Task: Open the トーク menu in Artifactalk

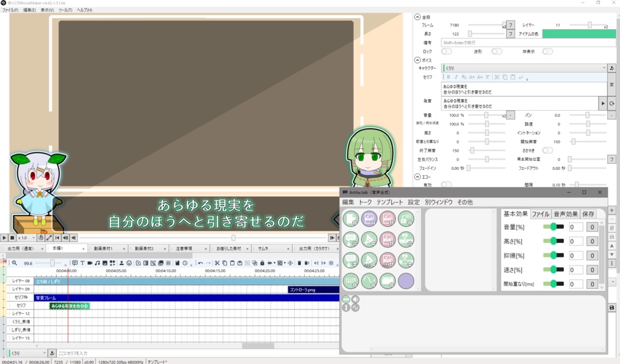Action: (365, 202)
